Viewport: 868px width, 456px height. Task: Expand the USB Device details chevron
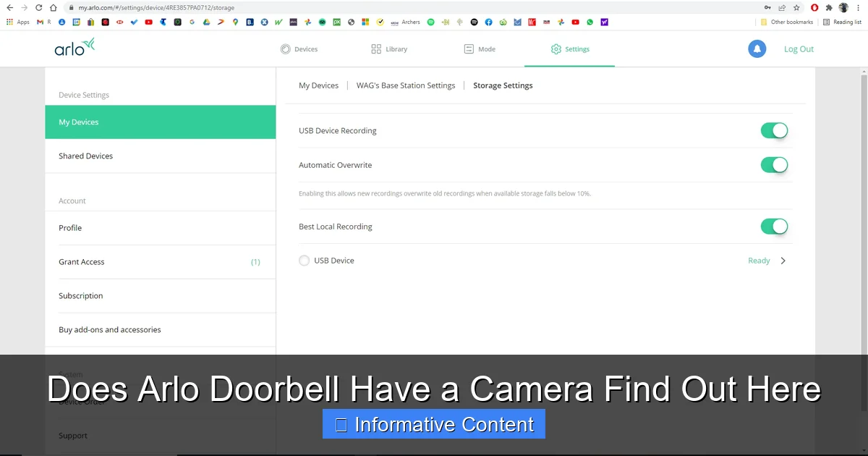tap(783, 261)
